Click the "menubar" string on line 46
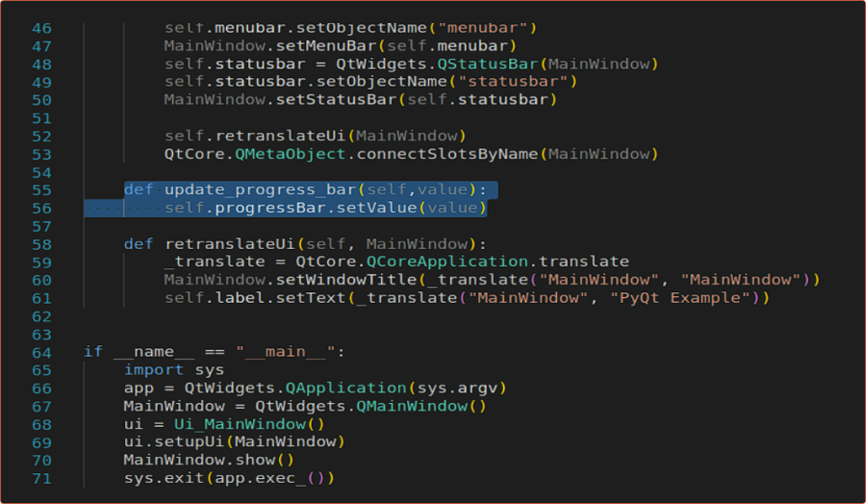This screenshot has height=504, width=866. (484, 28)
